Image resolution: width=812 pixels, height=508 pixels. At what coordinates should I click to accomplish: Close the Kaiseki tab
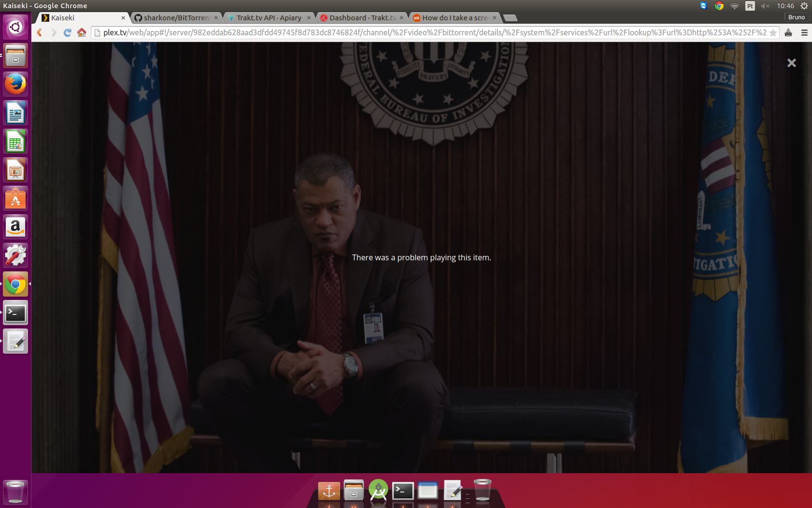[x=123, y=18]
